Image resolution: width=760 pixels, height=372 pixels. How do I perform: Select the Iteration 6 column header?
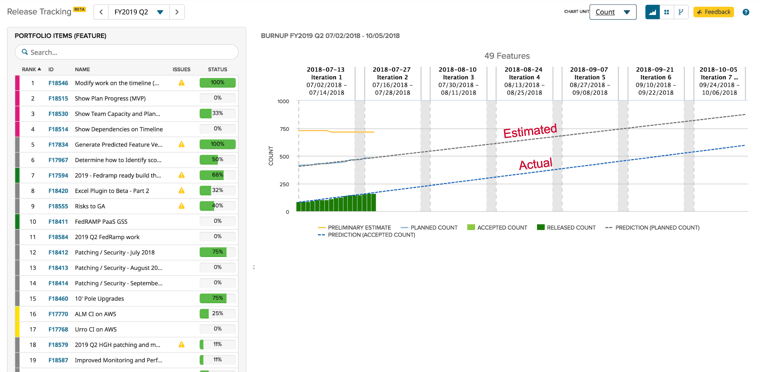(x=654, y=81)
